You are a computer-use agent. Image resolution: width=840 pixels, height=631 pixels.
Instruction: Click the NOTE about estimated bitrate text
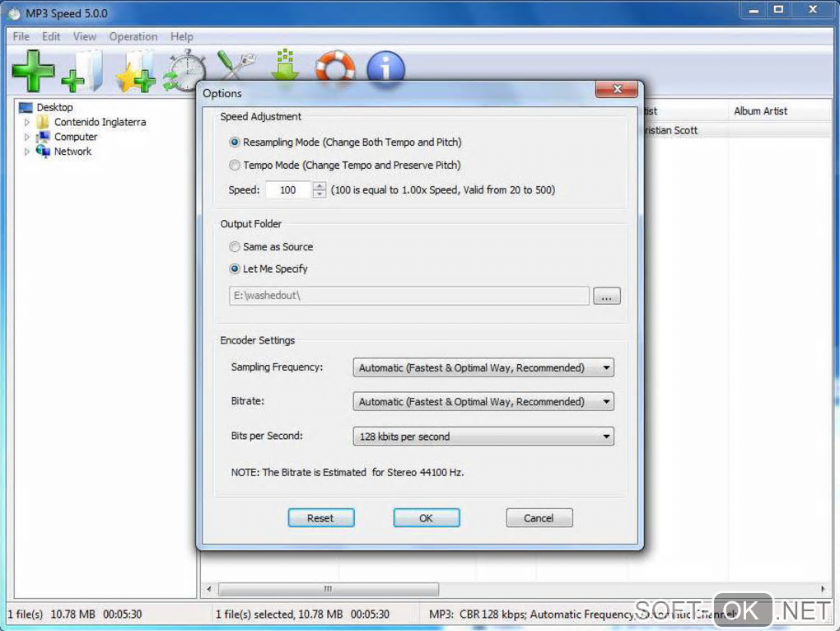click(348, 473)
